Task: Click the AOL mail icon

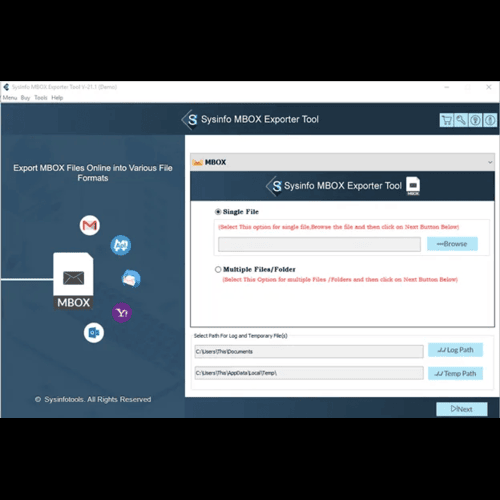Action: (121, 245)
